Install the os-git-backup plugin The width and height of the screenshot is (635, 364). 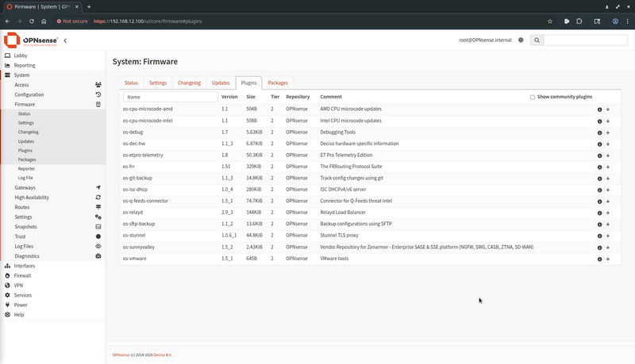(x=608, y=178)
